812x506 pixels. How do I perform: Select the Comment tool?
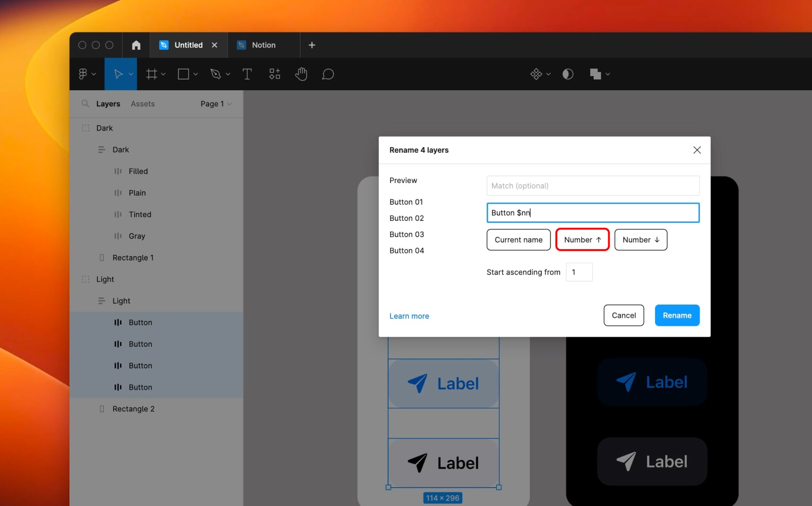coord(328,74)
